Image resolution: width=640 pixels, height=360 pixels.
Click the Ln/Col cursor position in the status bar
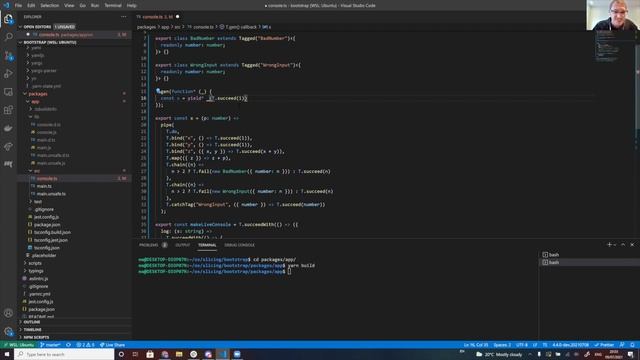click(x=476, y=345)
